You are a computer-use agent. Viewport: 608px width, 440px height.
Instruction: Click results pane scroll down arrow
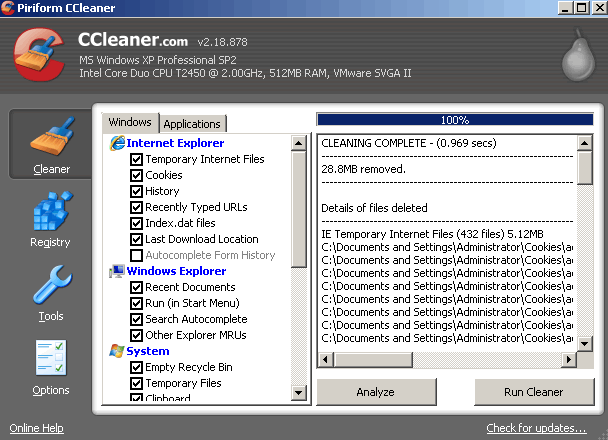point(584,343)
